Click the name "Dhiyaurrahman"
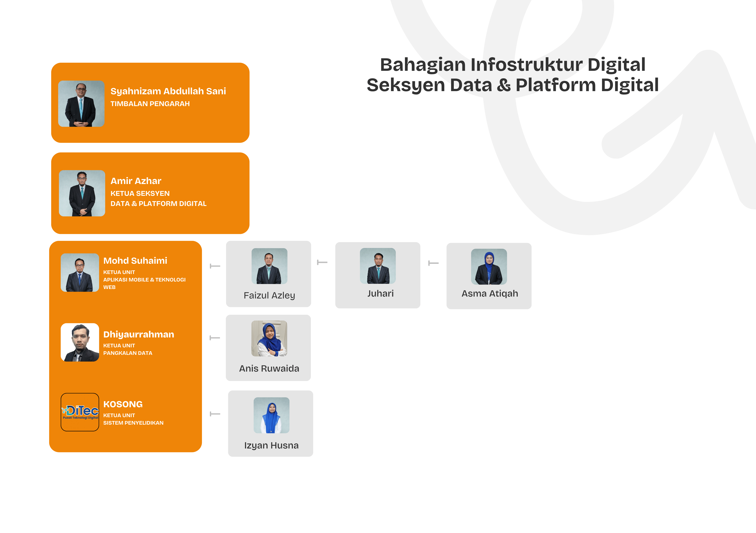 pyautogui.click(x=139, y=335)
